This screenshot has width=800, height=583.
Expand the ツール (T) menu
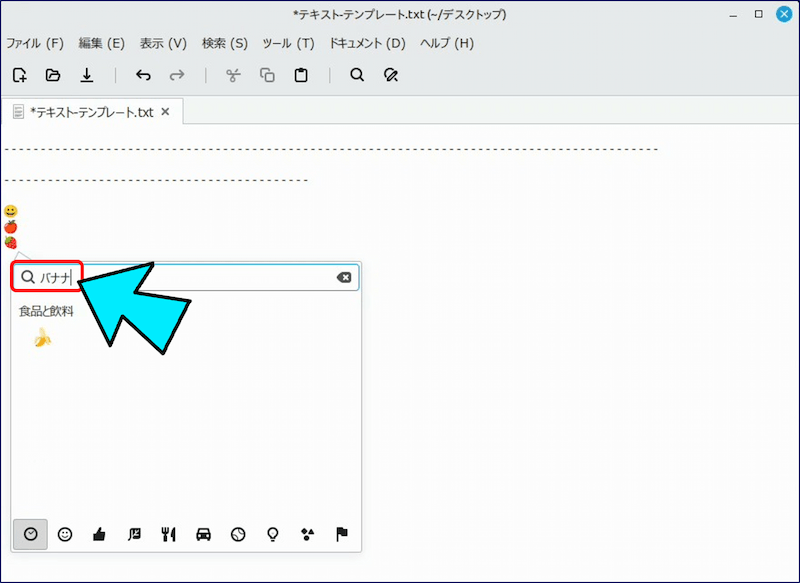click(x=288, y=43)
